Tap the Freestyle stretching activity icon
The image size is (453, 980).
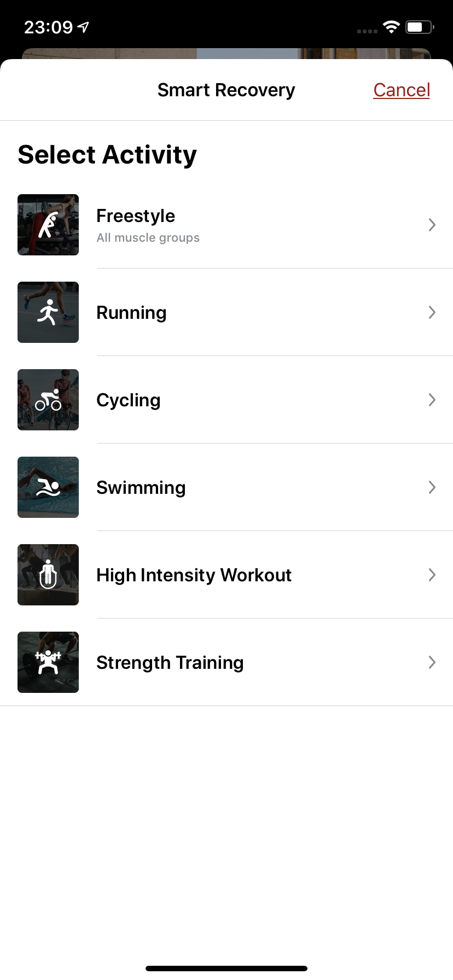click(x=48, y=225)
